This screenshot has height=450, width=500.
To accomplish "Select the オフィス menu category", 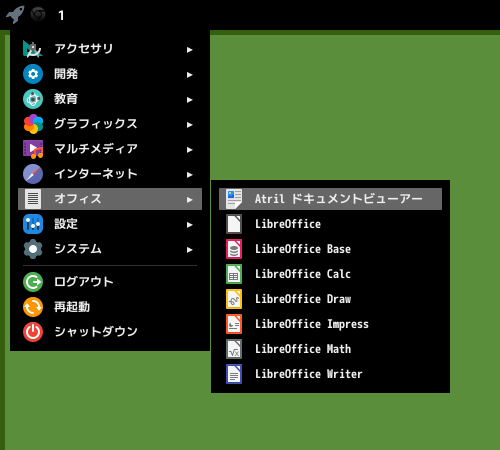I will click(110, 199).
